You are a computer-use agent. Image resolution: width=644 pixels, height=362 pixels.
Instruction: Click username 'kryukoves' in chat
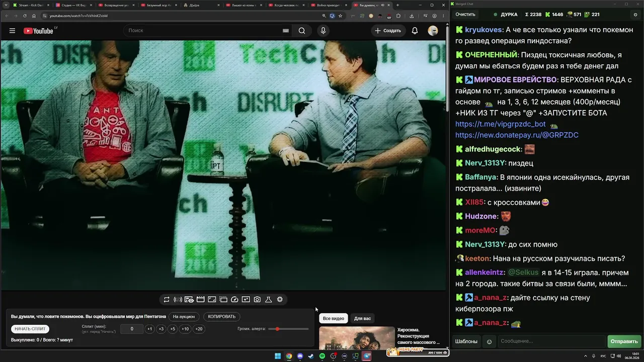pyautogui.click(x=484, y=30)
